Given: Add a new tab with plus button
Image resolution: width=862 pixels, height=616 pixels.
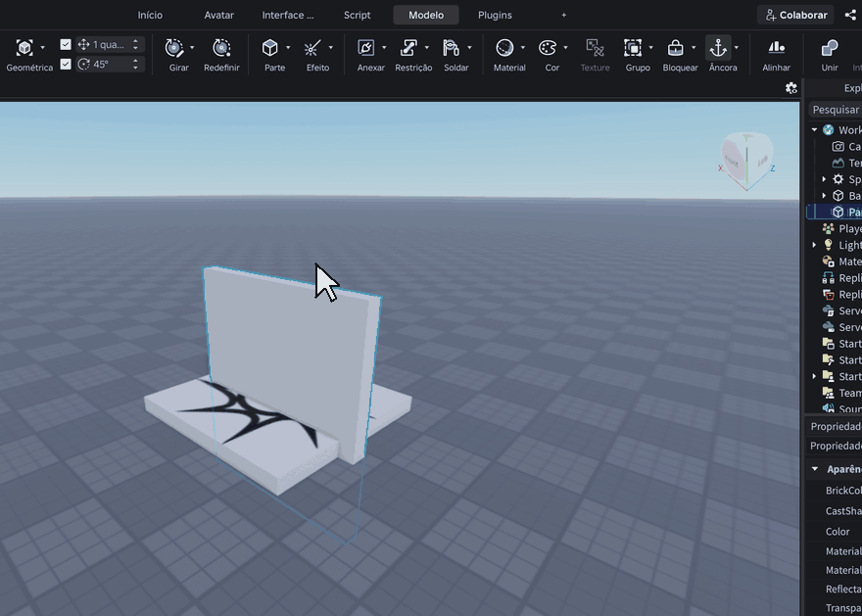Looking at the screenshot, I should click(563, 15).
